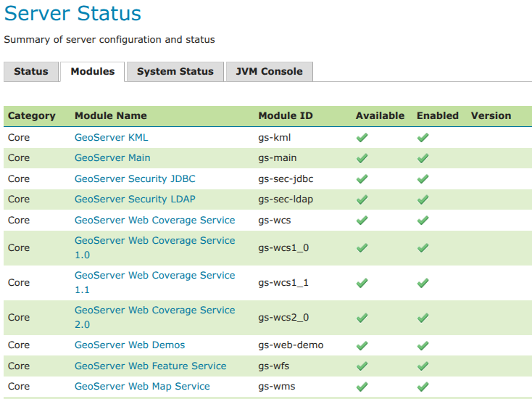Viewport: 532px width, 399px height.
Task: Click the Enabled checkmark for gs-wms
Action: coord(423,387)
